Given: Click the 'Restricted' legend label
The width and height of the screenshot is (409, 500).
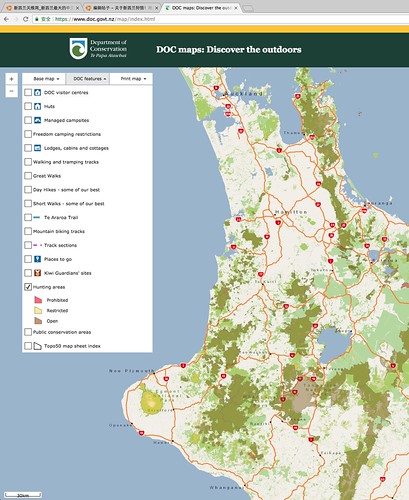Looking at the screenshot, I should point(57,310).
